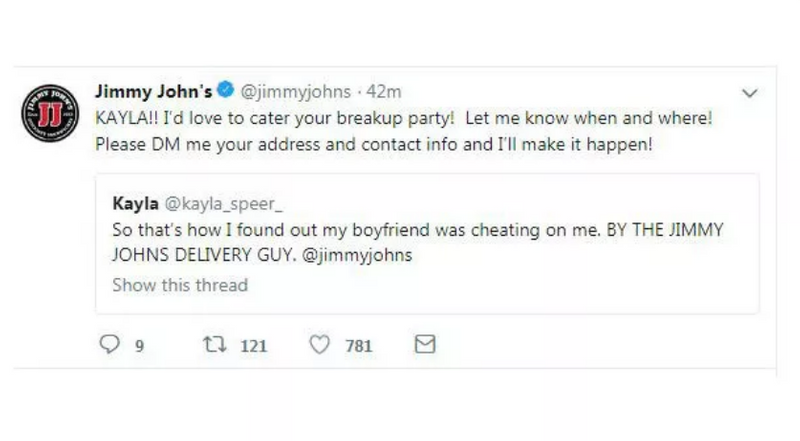Click the reply count 9
This screenshot has height=441, width=800.
pos(140,346)
